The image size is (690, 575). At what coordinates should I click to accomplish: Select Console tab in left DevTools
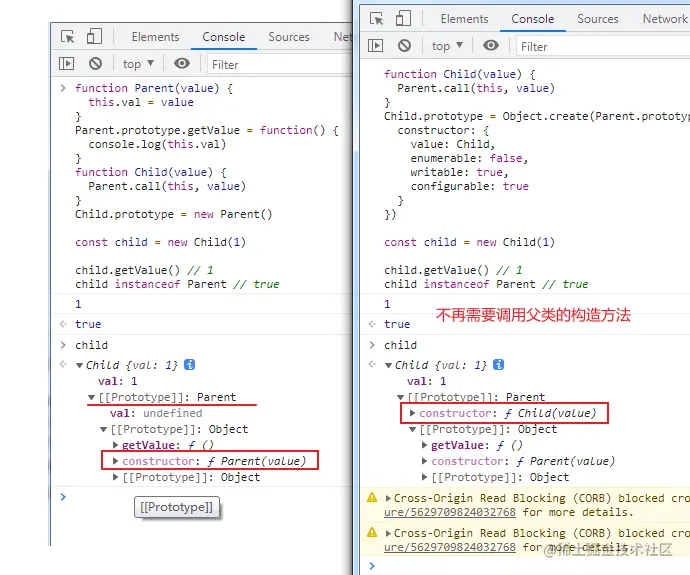(224, 37)
